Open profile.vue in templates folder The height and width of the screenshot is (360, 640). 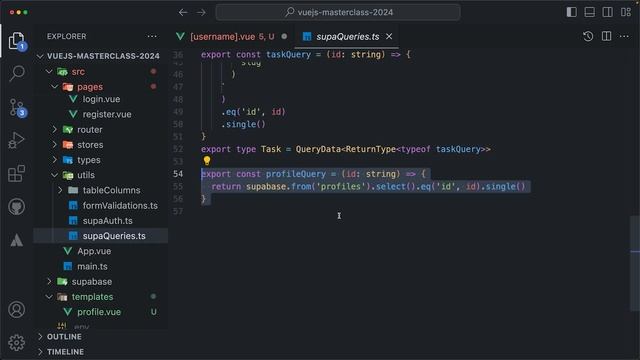(x=99, y=312)
